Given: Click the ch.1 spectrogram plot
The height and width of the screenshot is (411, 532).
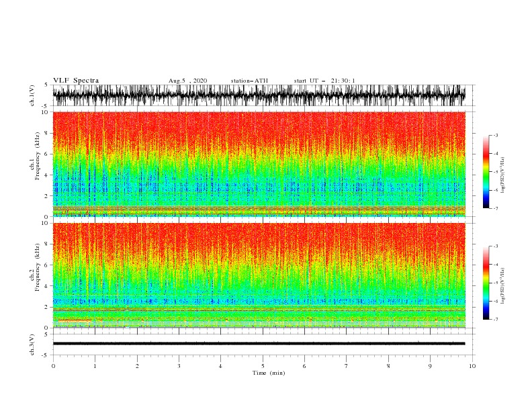Looking at the screenshot, I should tap(259, 164).
